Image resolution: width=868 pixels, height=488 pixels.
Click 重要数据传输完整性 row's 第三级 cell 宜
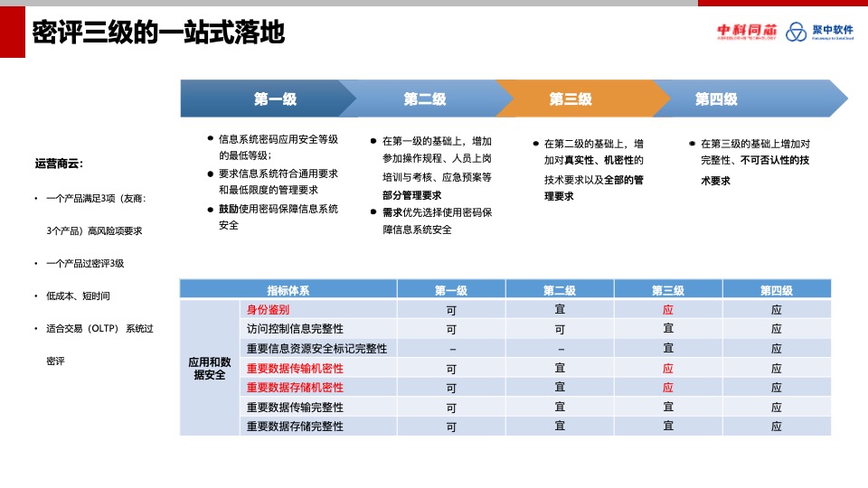(668, 408)
